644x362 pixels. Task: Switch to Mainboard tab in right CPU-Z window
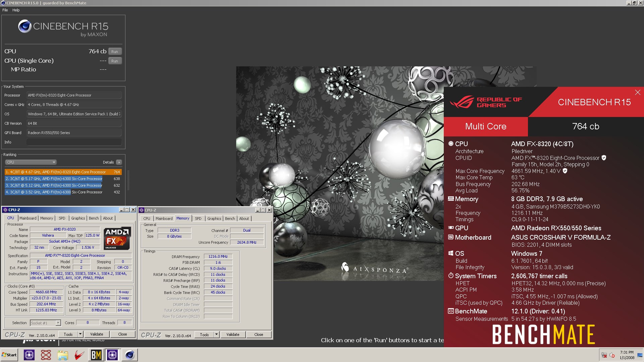[x=164, y=219]
